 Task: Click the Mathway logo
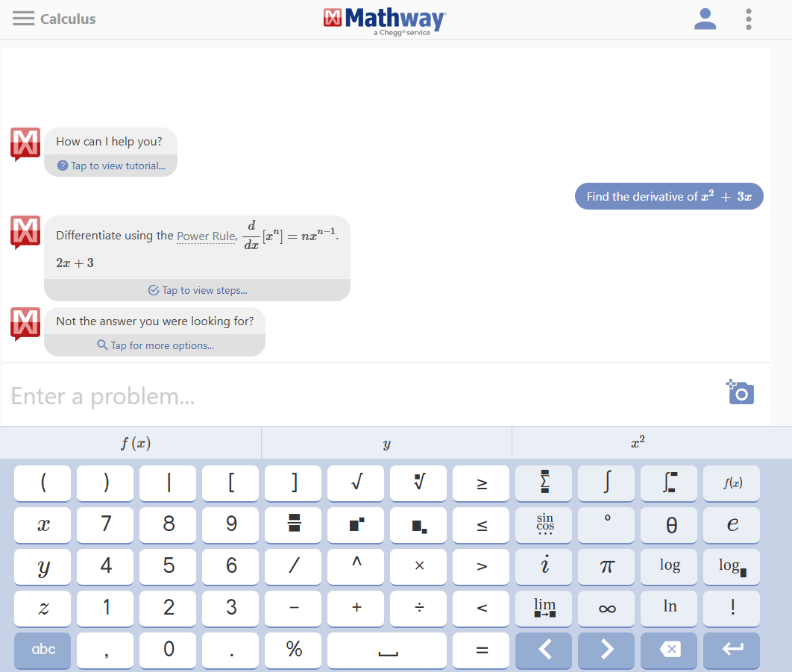tap(384, 20)
